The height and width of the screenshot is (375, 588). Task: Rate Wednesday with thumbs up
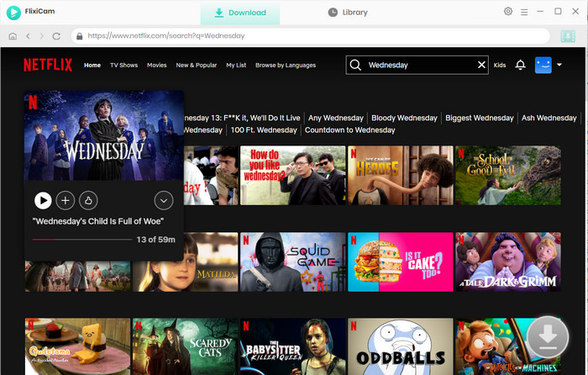click(x=88, y=200)
